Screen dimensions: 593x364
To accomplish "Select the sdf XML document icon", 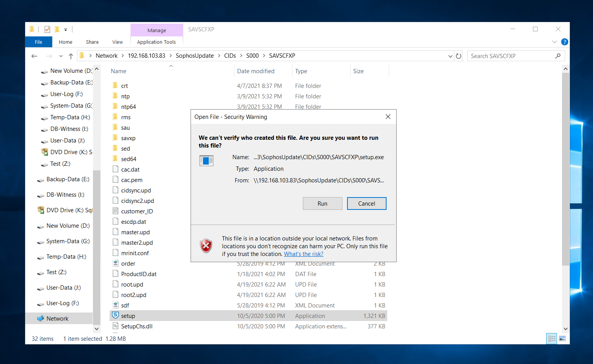I will click(x=115, y=305).
